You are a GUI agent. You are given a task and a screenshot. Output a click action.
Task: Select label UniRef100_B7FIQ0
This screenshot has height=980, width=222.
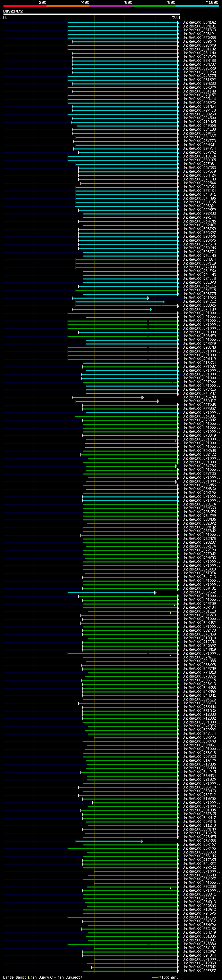pos(199,309)
